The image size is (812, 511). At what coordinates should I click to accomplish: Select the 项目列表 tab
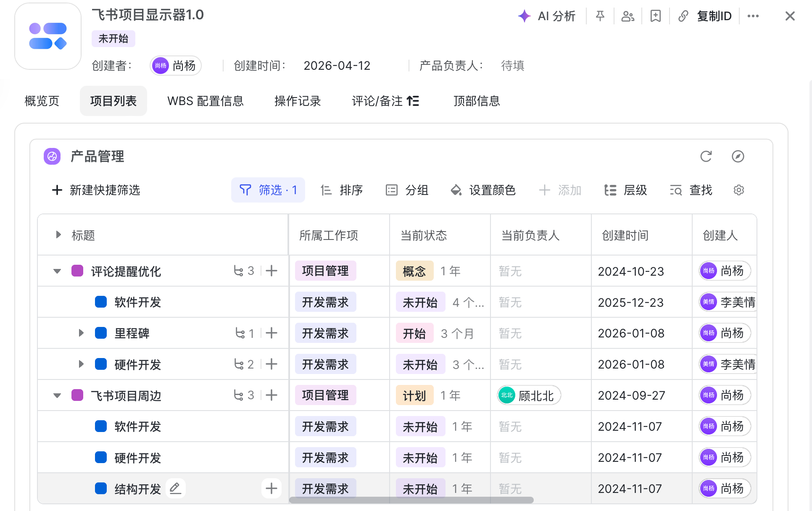113,101
